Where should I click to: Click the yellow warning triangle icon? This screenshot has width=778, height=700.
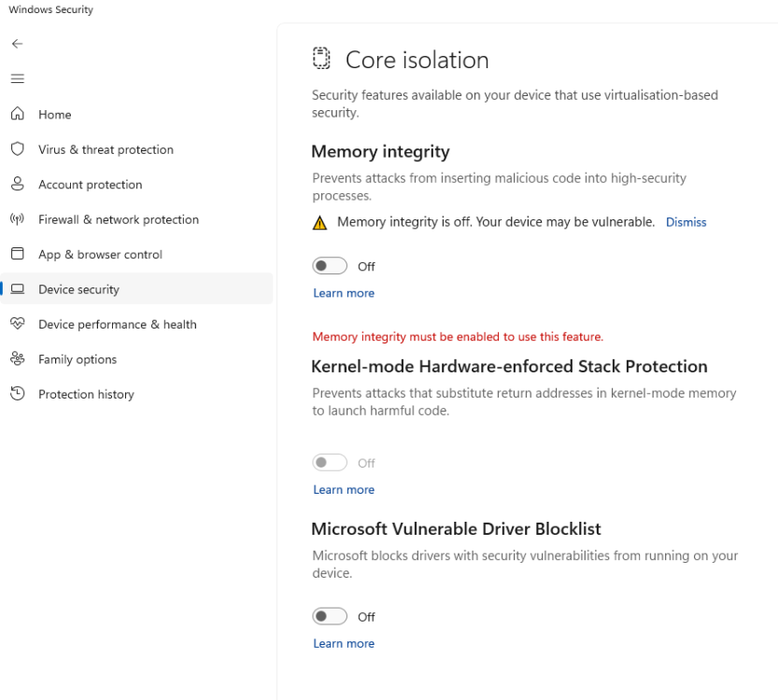(320, 223)
